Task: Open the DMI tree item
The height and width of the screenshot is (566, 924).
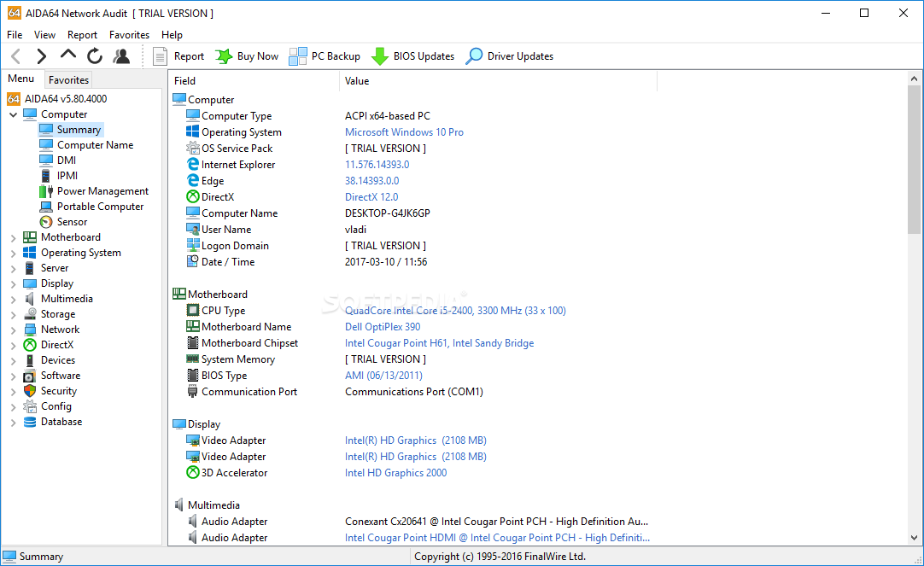Action: [x=66, y=160]
